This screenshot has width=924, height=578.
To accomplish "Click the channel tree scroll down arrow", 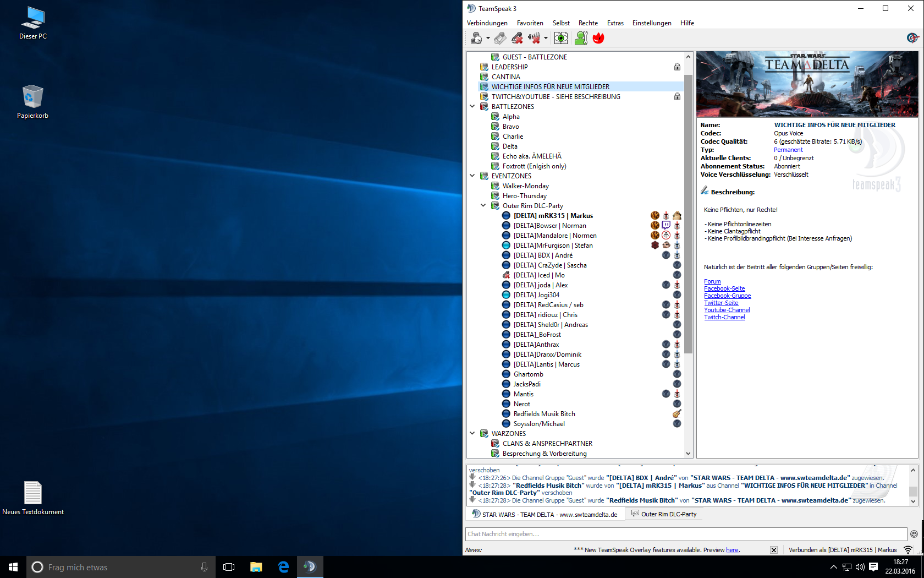I will click(x=688, y=454).
